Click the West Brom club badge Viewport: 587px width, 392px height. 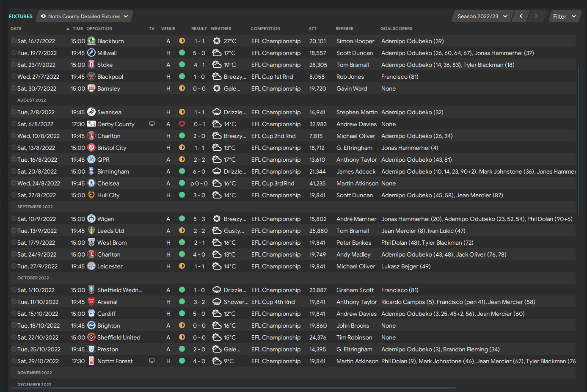(91, 243)
